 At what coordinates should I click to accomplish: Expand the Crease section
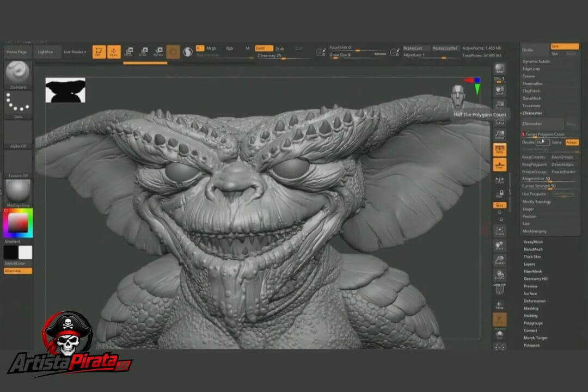(529, 76)
